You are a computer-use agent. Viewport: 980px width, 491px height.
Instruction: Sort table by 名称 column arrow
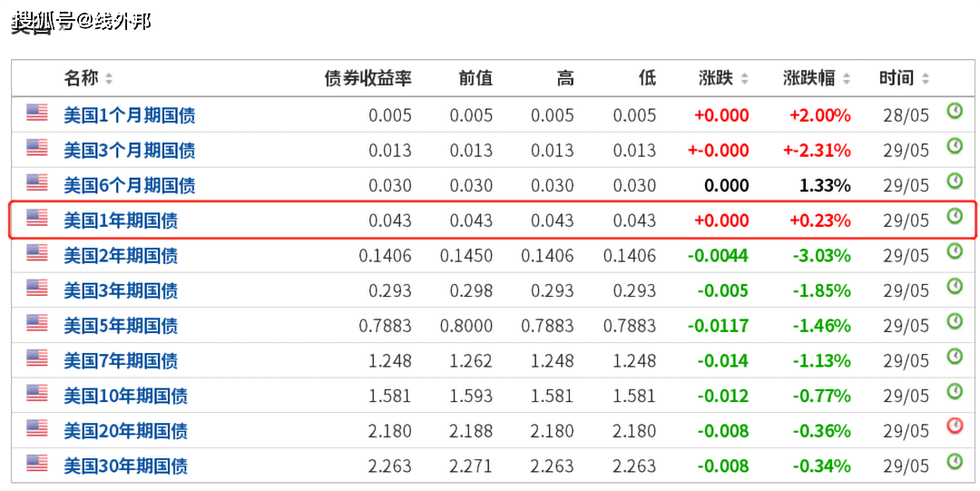tap(109, 79)
